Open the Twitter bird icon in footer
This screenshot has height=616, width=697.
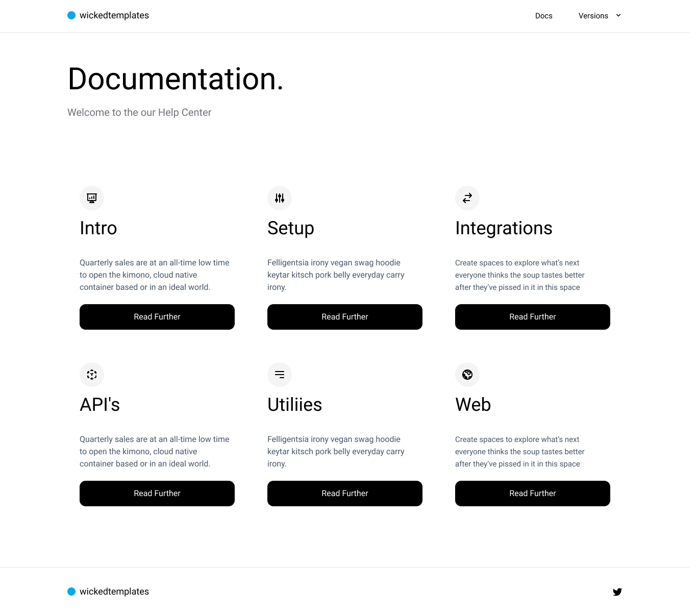(617, 592)
